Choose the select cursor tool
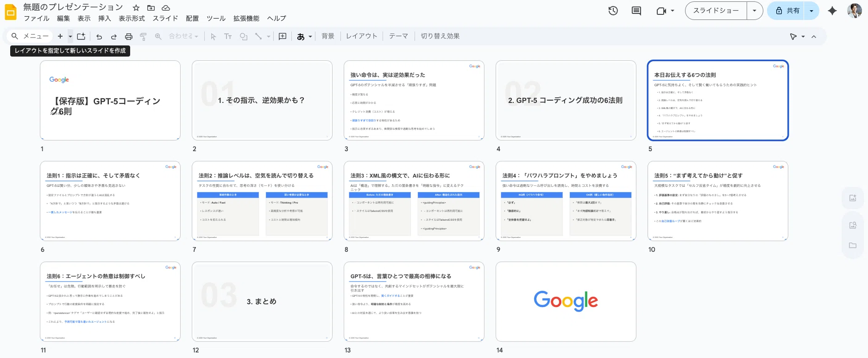This screenshot has height=358, width=868. coord(213,36)
